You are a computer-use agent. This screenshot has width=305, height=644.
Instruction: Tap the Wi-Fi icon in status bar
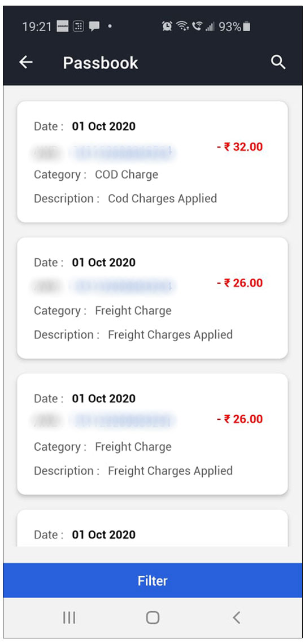182,27
